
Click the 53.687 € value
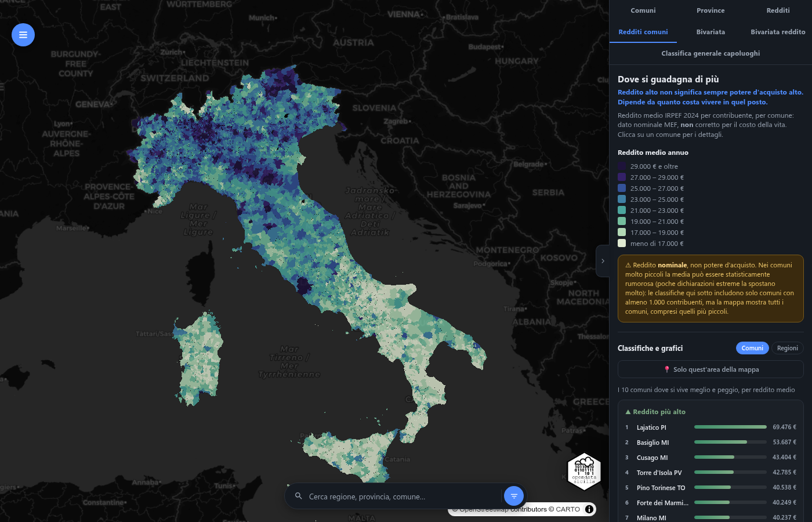[x=784, y=442]
